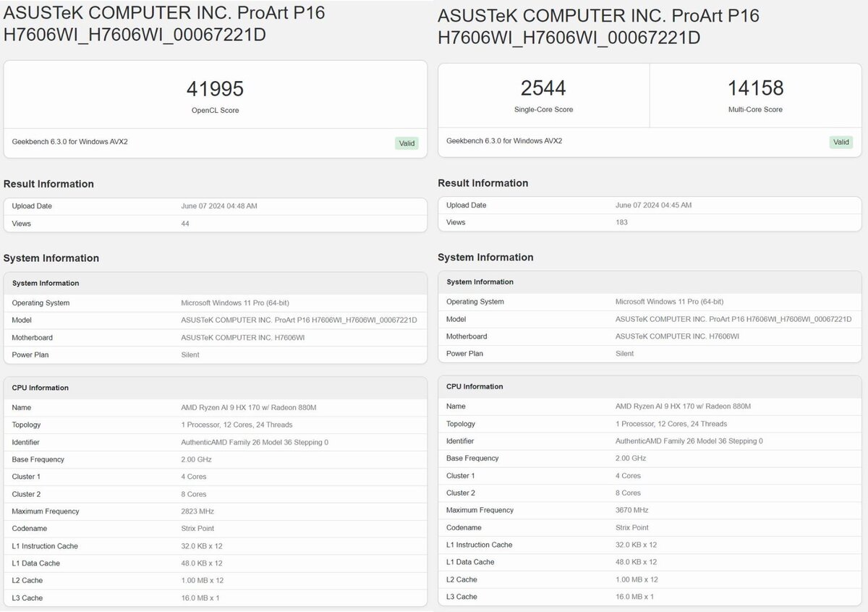Click right panel CPU name AMD Ryzen AI 9 HX 170
The width and height of the screenshot is (868, 612).
click(x=683, y=407)
